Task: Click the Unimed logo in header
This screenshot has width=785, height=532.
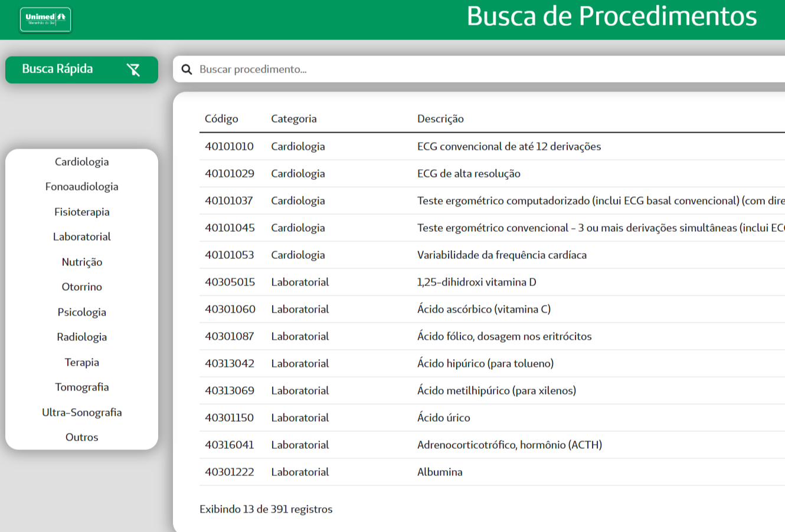Action: (45, 19)
